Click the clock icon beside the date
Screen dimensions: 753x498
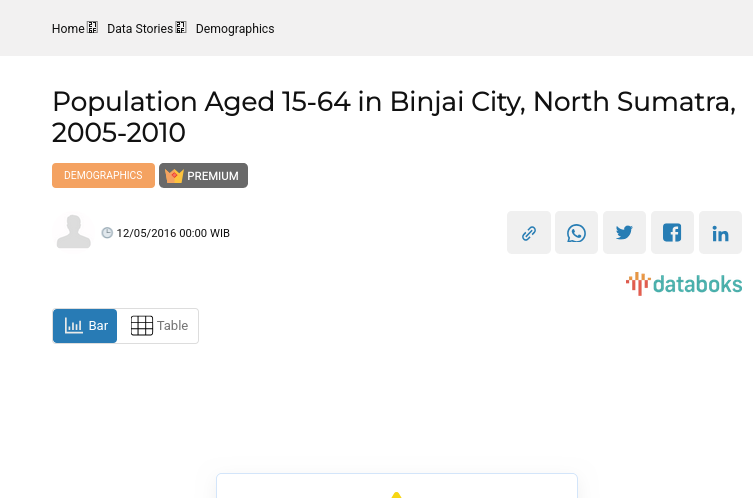point(108,233)
